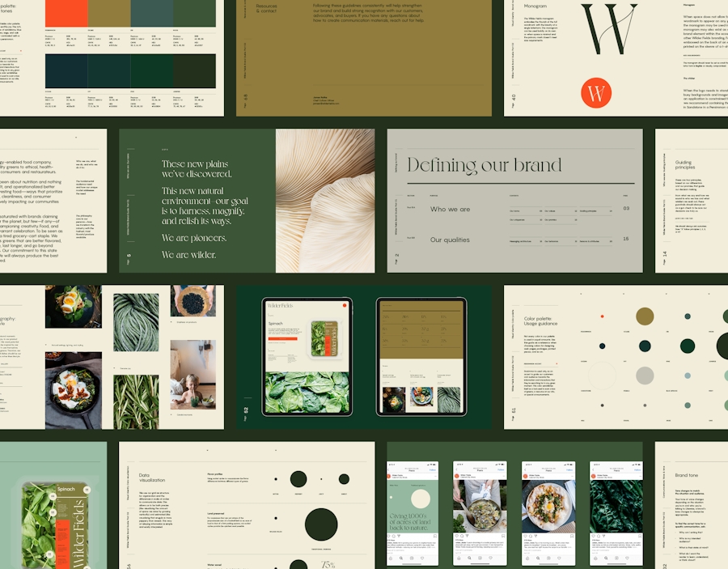Pick the small orange dot on the usage guidance page
The height and width of the screenshot is (569, 728).
[x=602, y=316]
